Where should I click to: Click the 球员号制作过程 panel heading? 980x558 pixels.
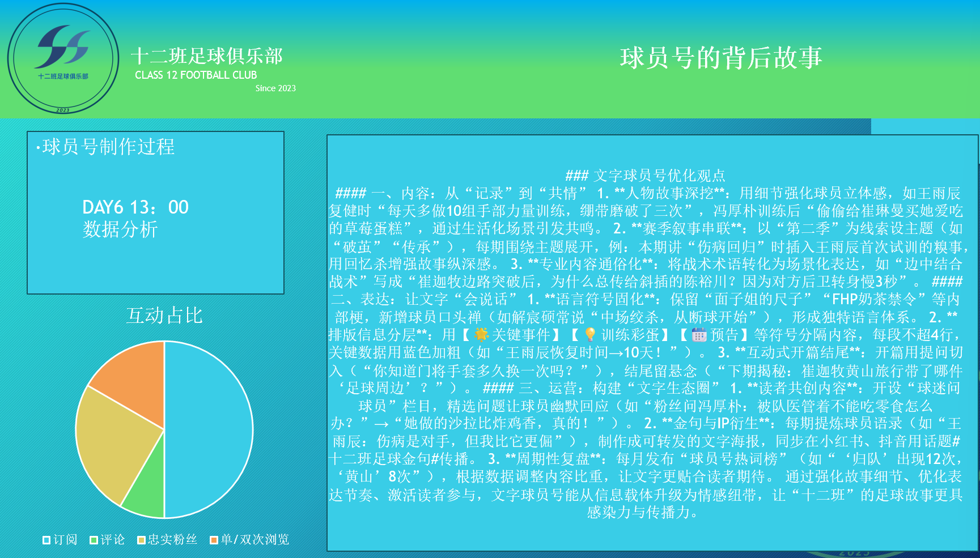tap(108, 147)
